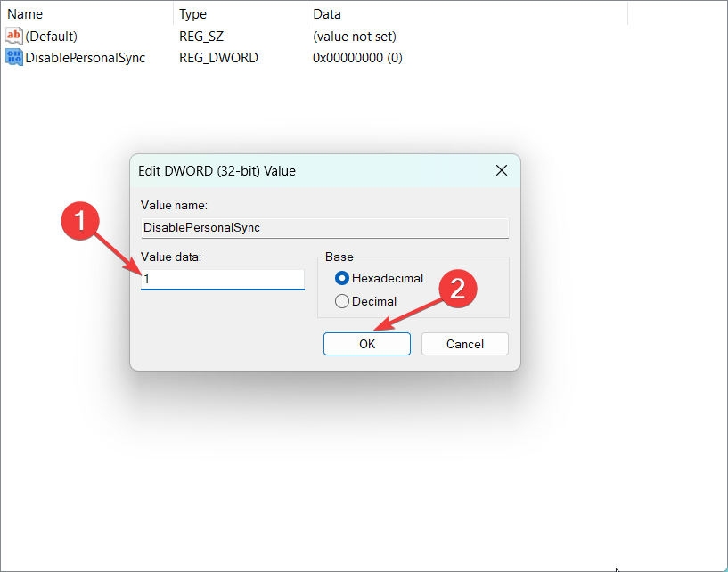Focus the Value data input field
Viewport: 728px width, 572px height.
point(223,280)
